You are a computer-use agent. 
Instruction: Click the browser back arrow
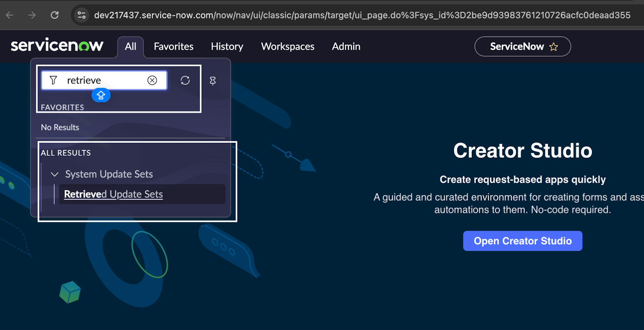(10, 15)
